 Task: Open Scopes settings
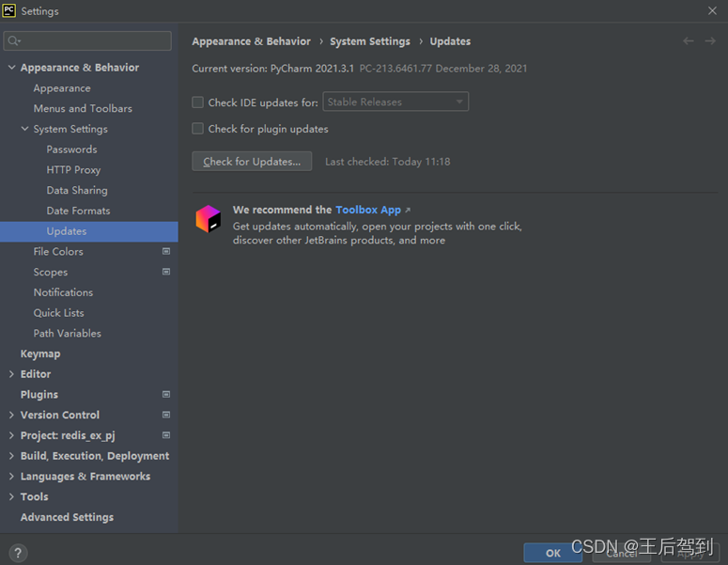50,273
